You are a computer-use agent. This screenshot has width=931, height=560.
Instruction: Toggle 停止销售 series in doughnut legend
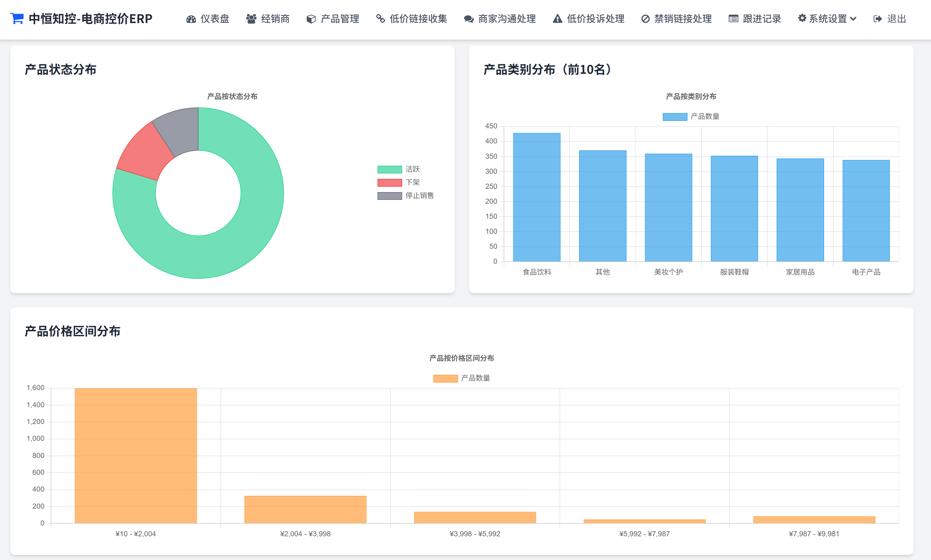(405, 195)
